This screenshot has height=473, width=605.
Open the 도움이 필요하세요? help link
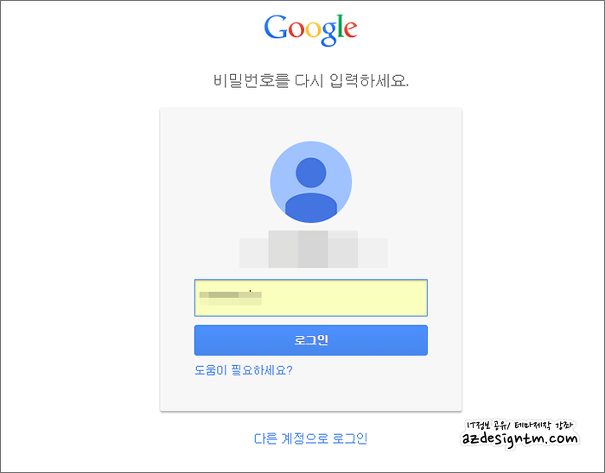coord(243,370)
